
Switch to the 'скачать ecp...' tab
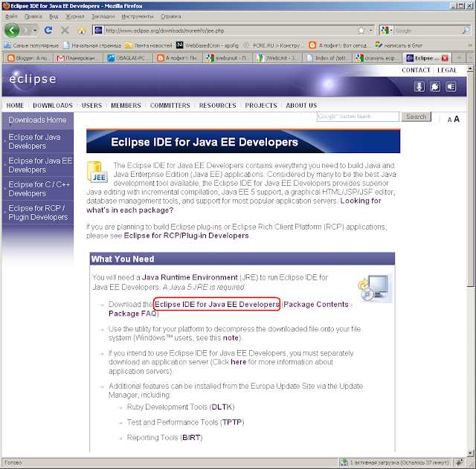click(x=376, y=58)
